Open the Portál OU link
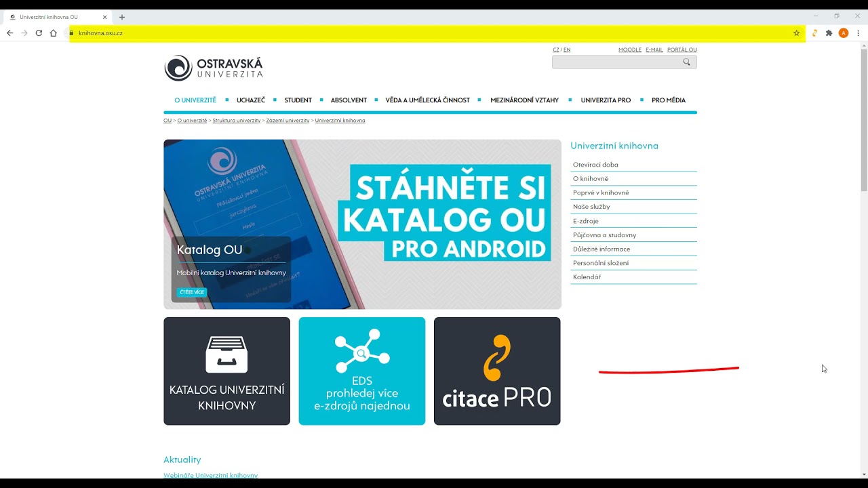This screenshot has height=488, width=868. (682, 49)
